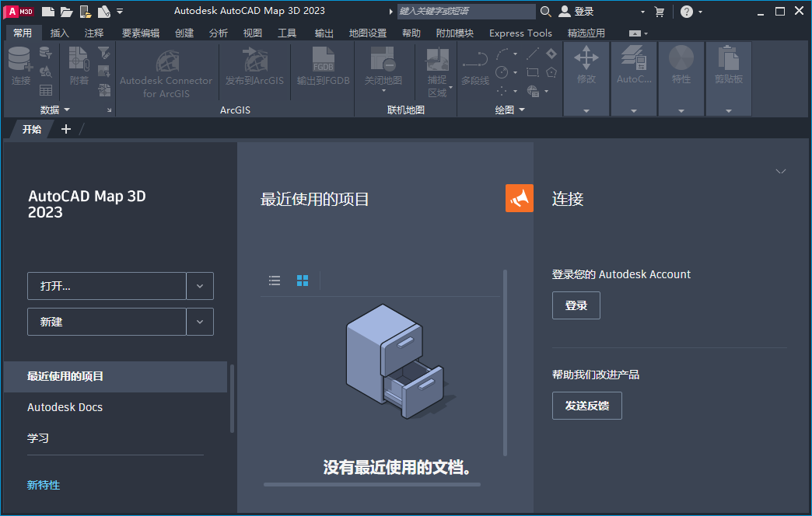Switch recent projects to grid view
812x516 pixels.
point(302,281)
